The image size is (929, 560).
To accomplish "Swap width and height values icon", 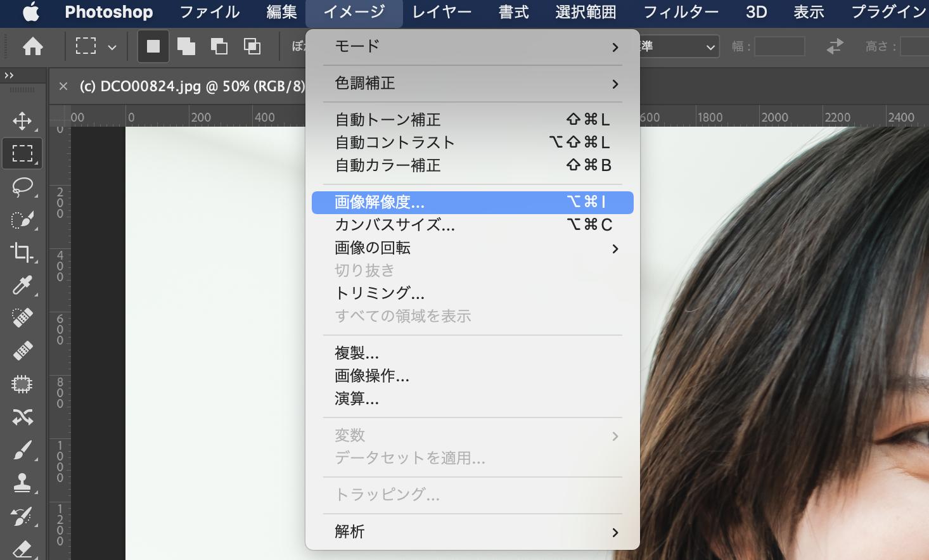I will [x=835, y=46].
